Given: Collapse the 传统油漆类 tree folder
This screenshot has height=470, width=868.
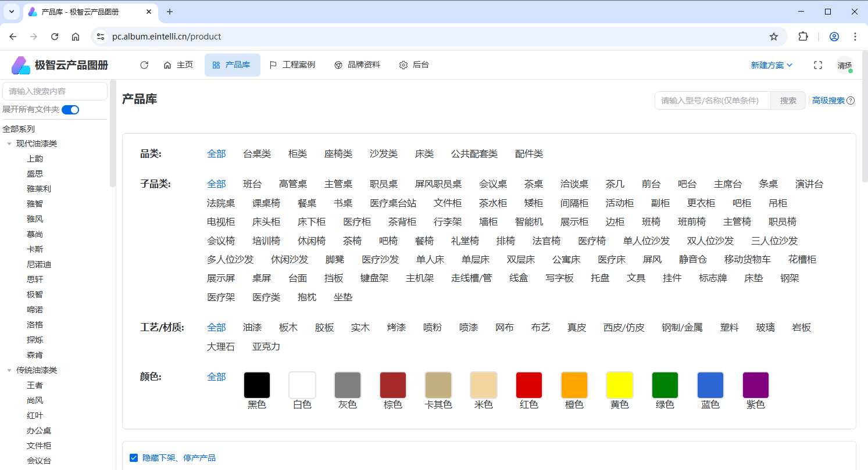Looking at the screenshot, I should pyautogui.click(x=9, y=370).
